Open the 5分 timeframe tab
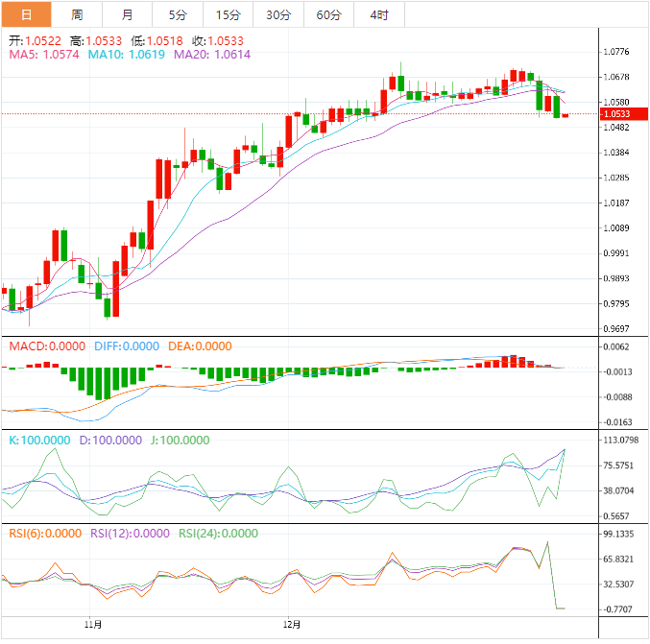 (178, 14)
